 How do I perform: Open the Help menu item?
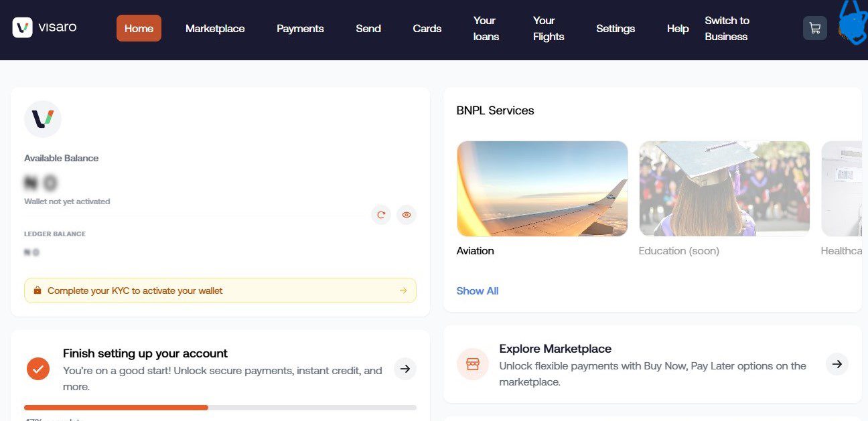678,28
